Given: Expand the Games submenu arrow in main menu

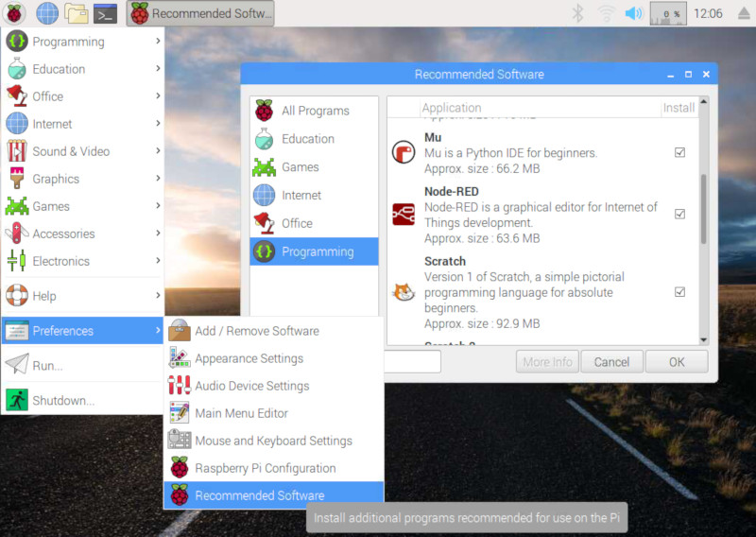Looking at the screenshot, I should click(x=158, y=205).
